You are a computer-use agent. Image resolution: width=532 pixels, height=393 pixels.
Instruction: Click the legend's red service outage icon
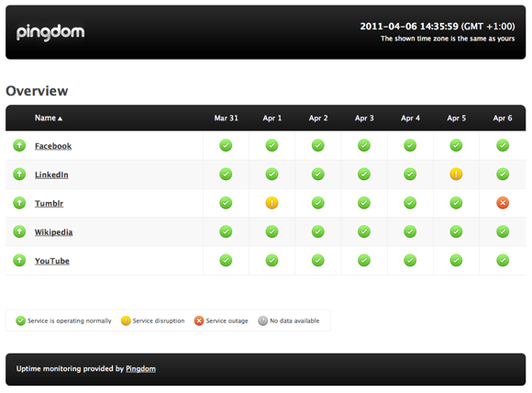[199, 320]
